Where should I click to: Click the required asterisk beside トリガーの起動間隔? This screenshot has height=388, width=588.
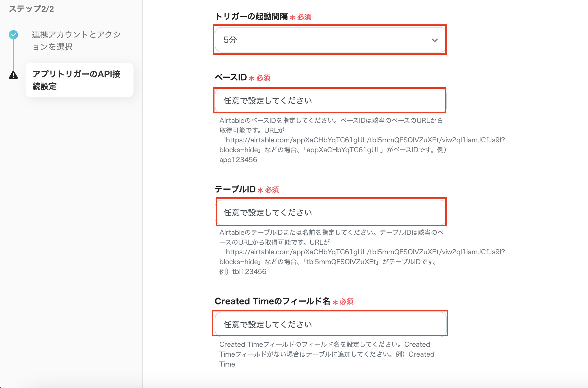coord(293,17)
